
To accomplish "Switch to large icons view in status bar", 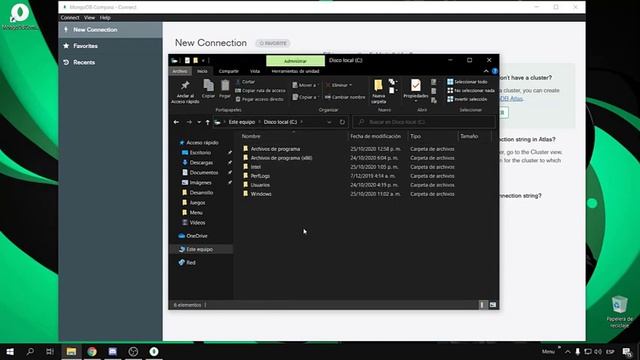I will pos(493,305).
